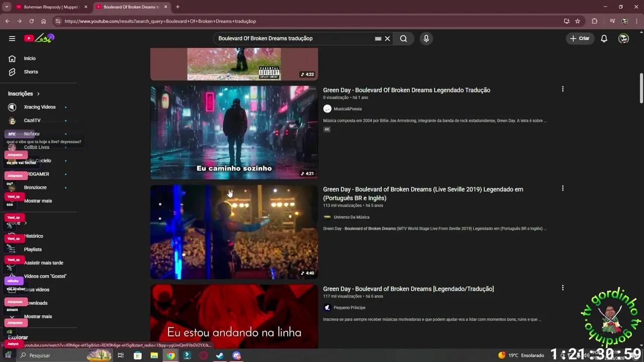Click the Criar create button

coord(580,38)
